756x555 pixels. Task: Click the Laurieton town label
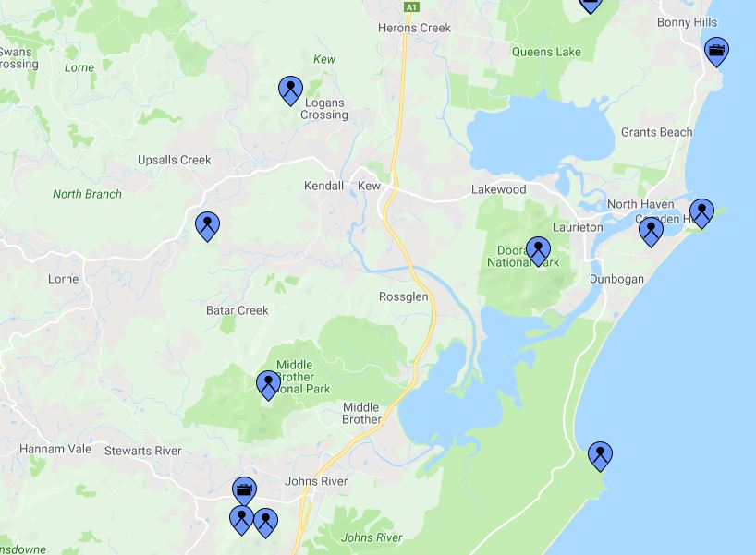[578, 227]
